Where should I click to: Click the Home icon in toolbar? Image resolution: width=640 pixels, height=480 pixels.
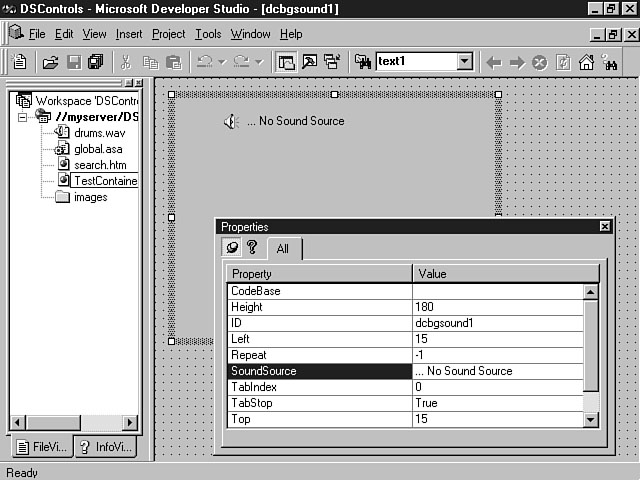pos(586,62)
